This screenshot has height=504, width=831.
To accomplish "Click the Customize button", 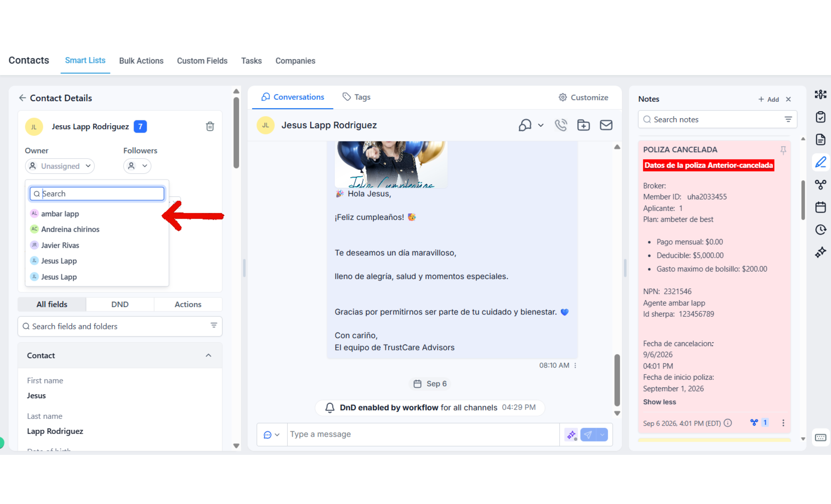I will coord(583,97).
